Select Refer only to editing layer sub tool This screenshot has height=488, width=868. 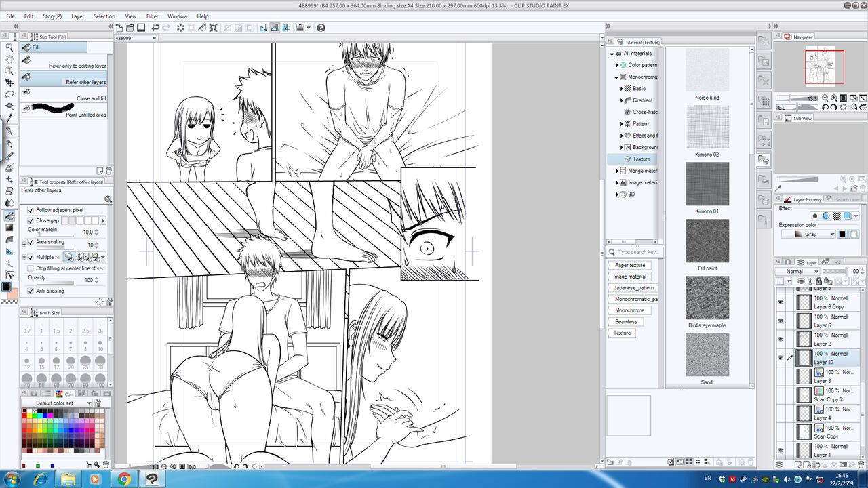click(64, 61)
